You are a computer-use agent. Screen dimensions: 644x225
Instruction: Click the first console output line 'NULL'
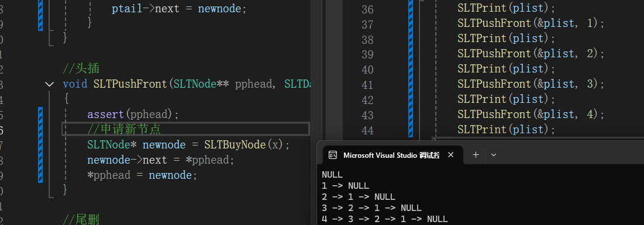(x=332, y=175)
